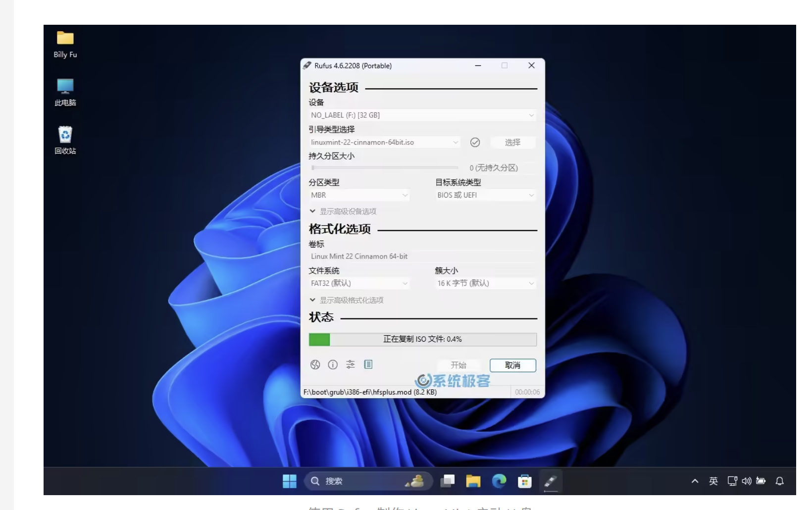Open Rufus language selection globe icon
The image size is (812, 510).
tap(315, 365)
